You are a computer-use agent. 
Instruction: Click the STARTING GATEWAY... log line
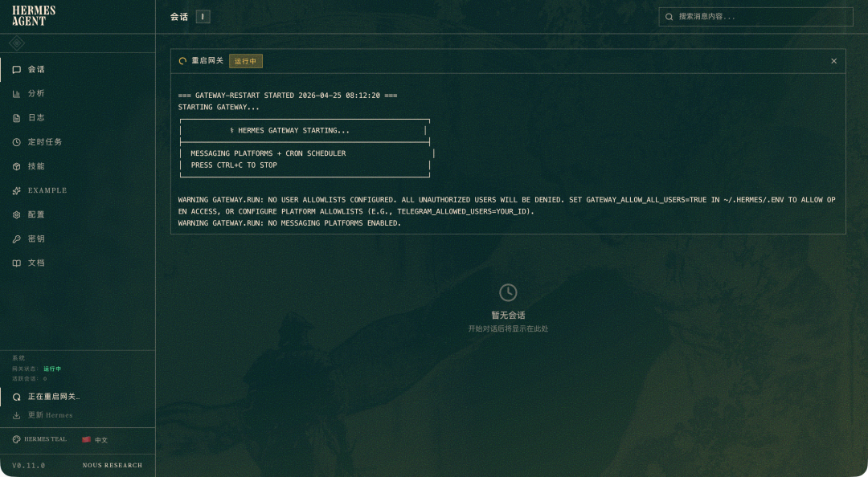[x=219, y=107]
